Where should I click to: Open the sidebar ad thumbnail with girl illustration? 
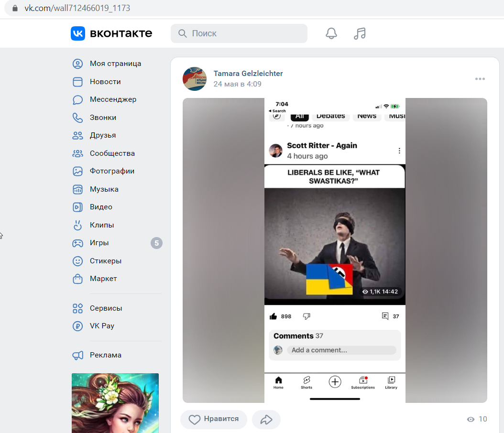point(115,403)
